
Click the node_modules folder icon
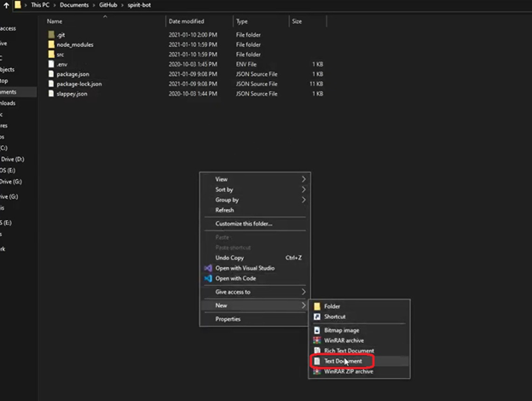[51, 44]
